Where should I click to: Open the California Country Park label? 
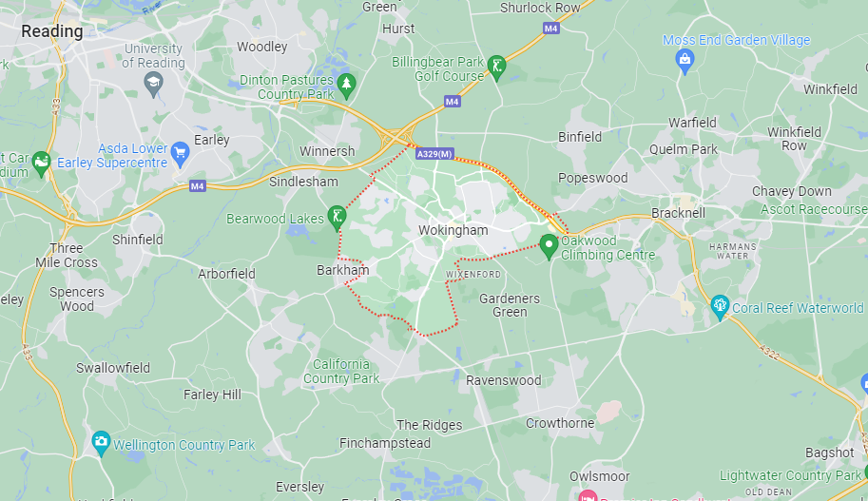(341, 372)
